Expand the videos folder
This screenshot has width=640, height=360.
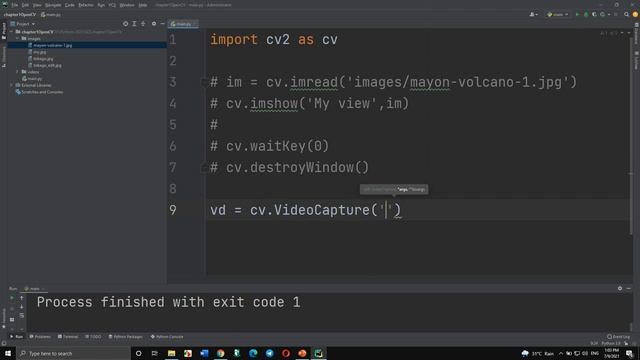click(x=18, y=72)
